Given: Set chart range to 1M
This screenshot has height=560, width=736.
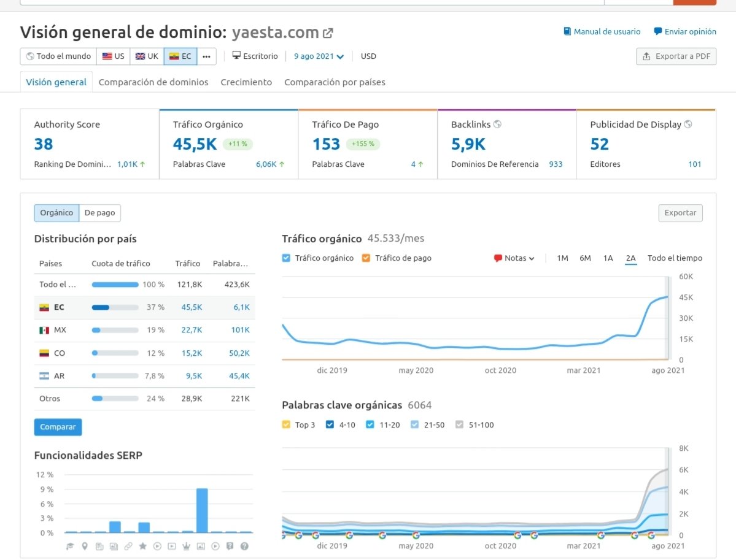Looking at the screenshot, I should (x=562, y=258).
